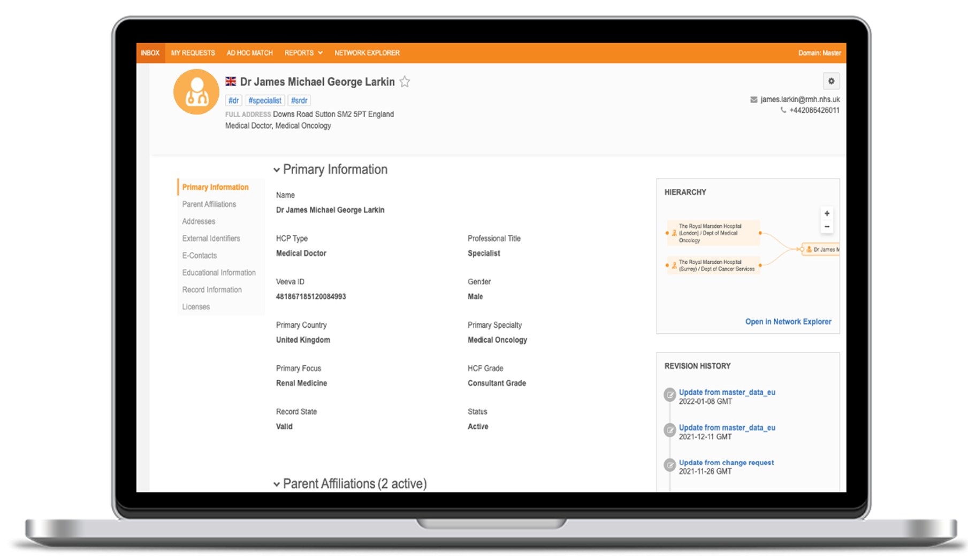Select Royal Marsden Hospital London hierarchy node
Image resolution: width=968 pixels, height=560 pixels.
713,233
